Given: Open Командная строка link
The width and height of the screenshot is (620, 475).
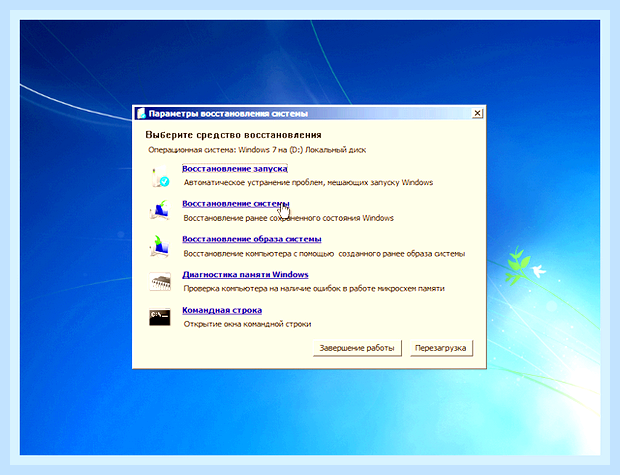Looking at the screenshot, I should pos(222,310).
